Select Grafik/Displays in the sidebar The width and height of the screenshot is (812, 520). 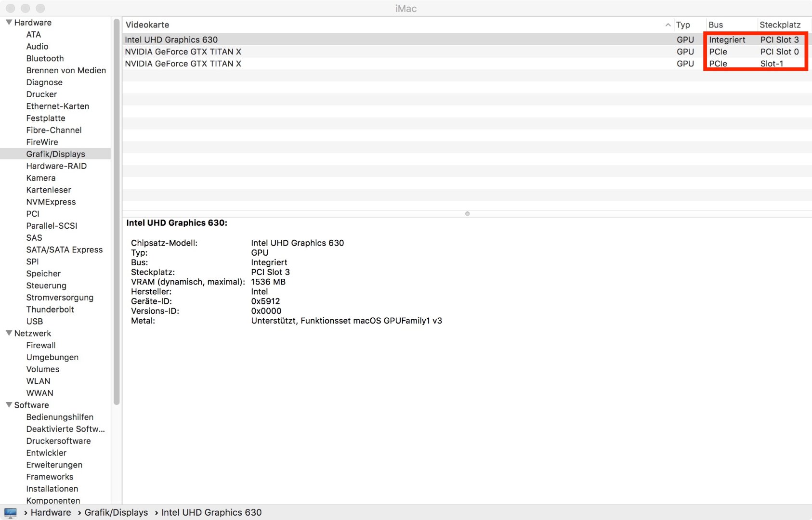[55, 154]
